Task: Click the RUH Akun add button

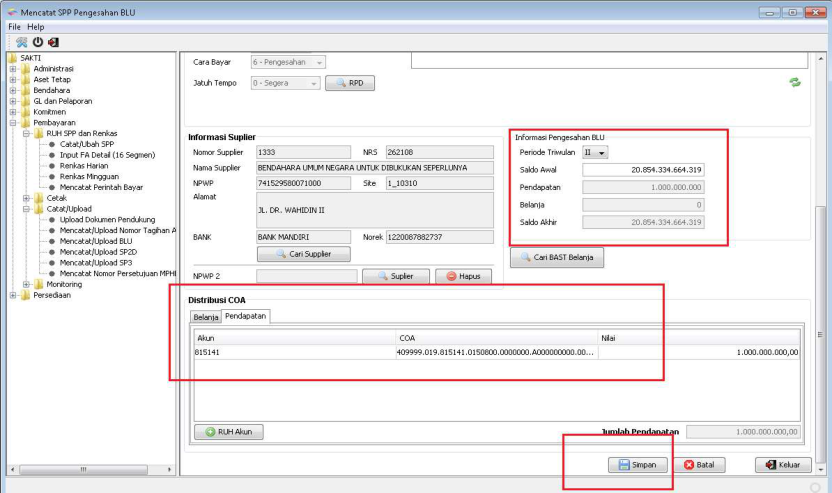Action: [x=228, y=432]
